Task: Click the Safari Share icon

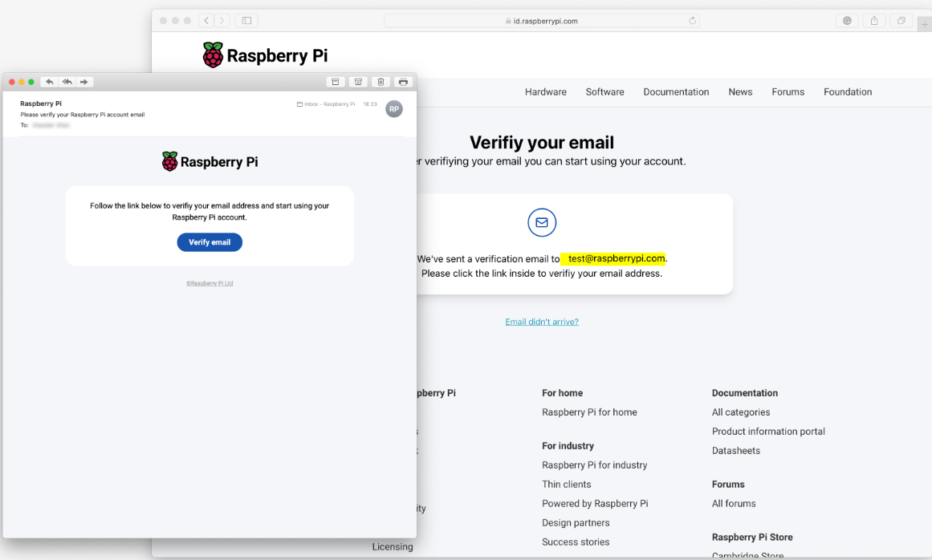Action: click(x=874, y=21)
